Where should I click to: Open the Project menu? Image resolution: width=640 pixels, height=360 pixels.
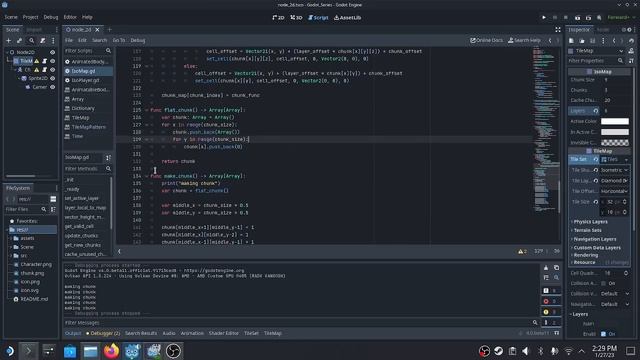pos(30,17)
